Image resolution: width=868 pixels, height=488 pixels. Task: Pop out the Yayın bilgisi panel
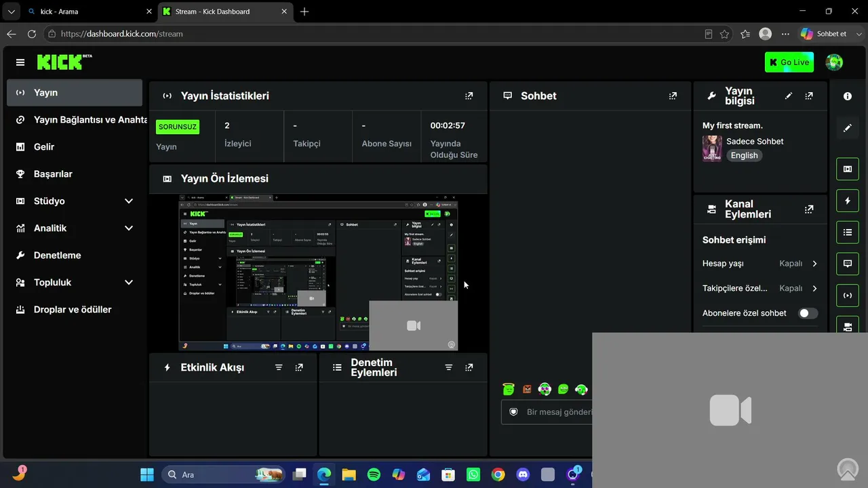coord(809,96)
